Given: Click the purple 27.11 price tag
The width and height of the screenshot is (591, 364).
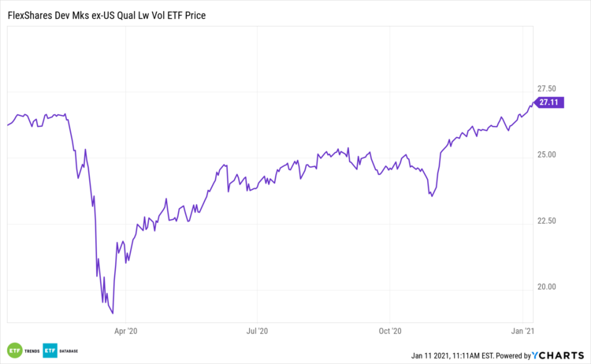Looking at the screenshot, I should 548,102.
